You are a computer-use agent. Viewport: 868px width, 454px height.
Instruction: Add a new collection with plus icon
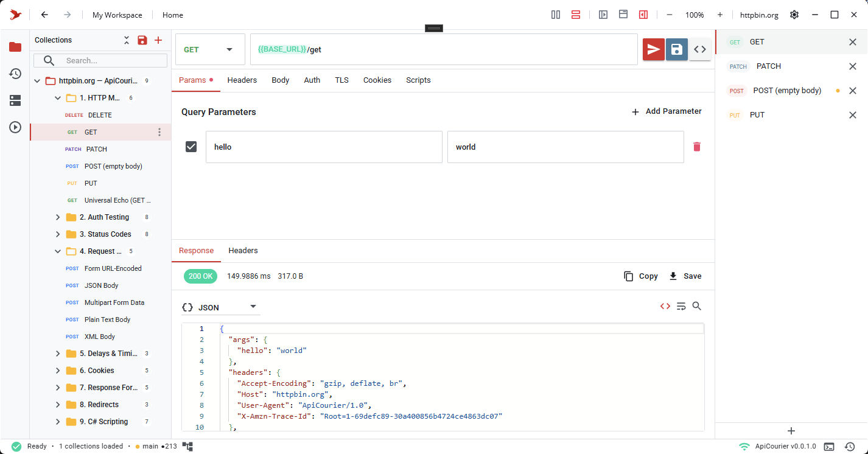point(158,40)
